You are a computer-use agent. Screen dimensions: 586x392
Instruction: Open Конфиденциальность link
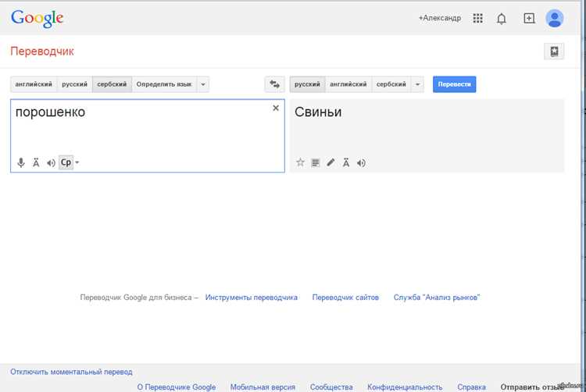(405, 387)
